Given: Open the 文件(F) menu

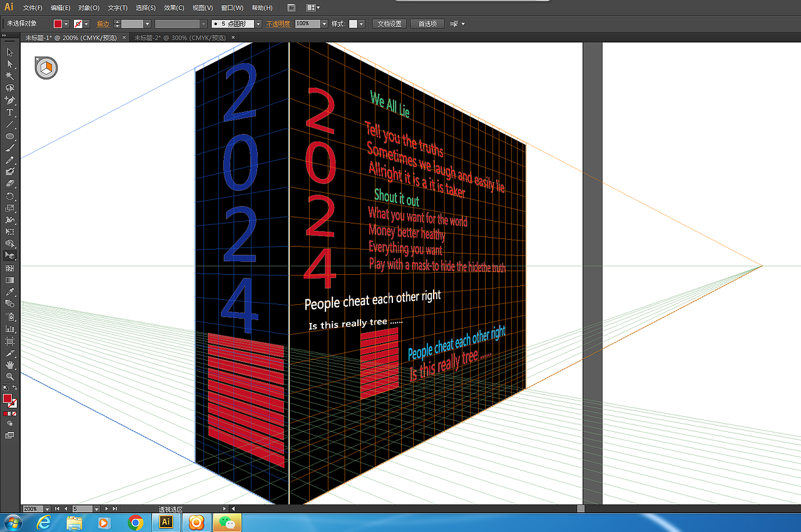Looking at the screenshot, I should 33,8.
